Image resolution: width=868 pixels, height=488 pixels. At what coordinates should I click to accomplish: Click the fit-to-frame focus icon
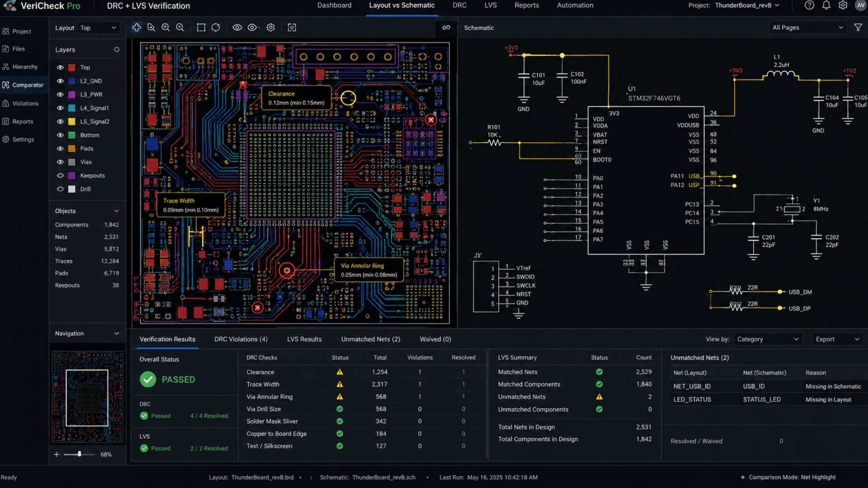(292, 28)
